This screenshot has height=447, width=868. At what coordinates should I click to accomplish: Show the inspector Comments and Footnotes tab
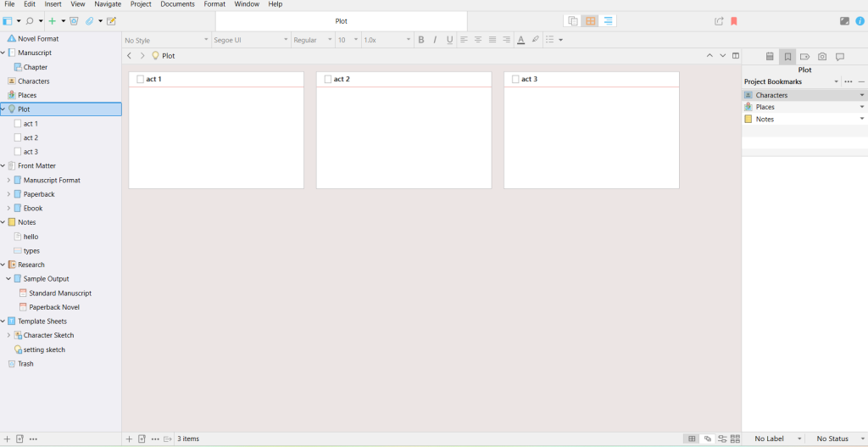point(840,57)
